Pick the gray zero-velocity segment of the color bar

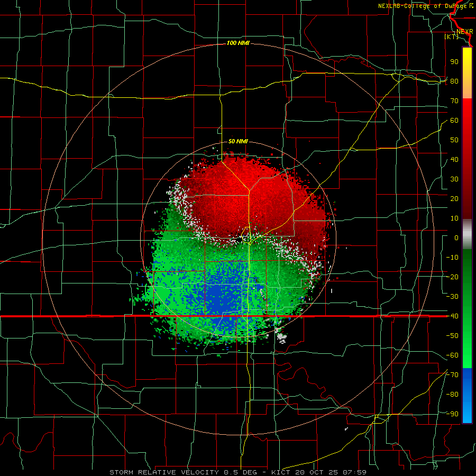467,234
